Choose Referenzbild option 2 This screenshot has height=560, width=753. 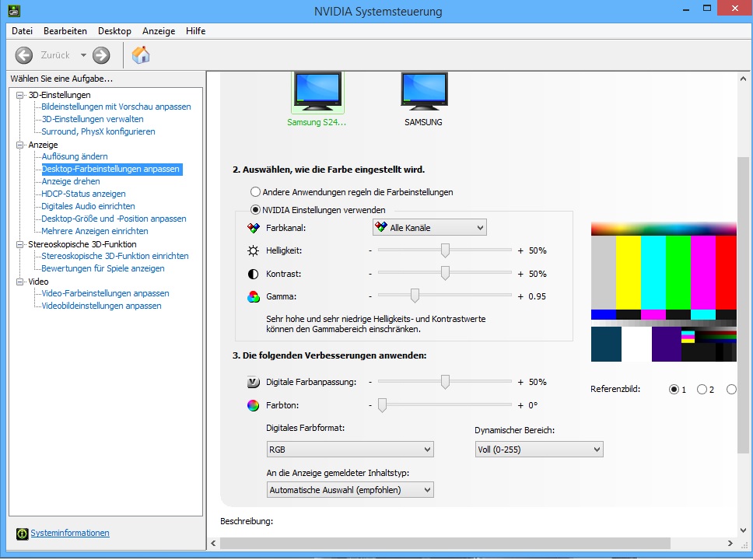coord(702,390)
